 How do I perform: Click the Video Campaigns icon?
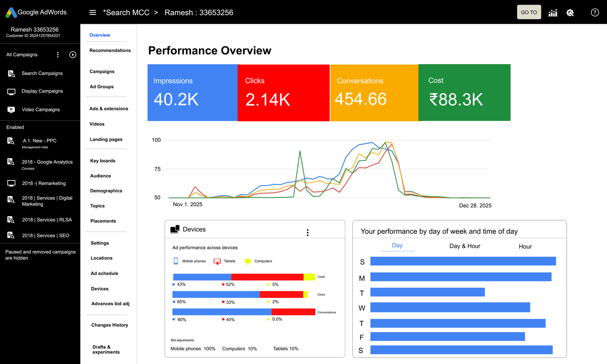11,110
